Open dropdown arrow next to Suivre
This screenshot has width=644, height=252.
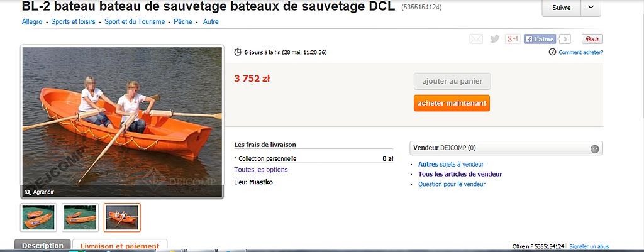pos(591,8)
